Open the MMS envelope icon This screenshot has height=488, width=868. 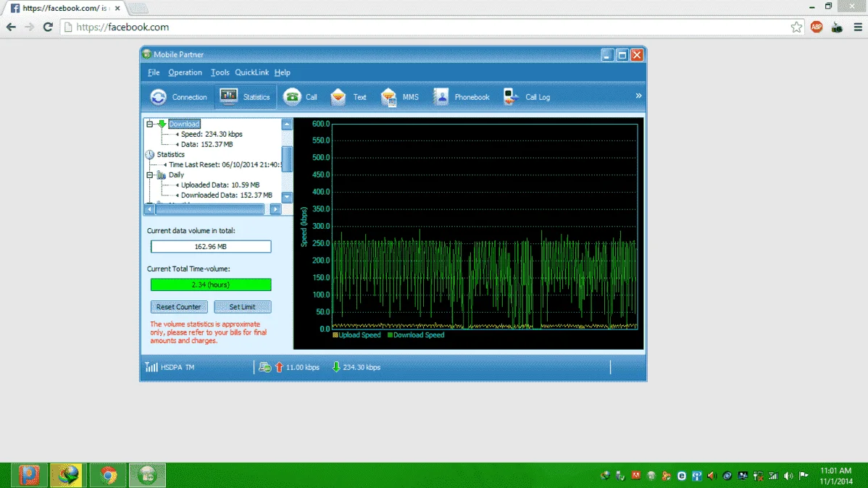click(x=388, y=97)
